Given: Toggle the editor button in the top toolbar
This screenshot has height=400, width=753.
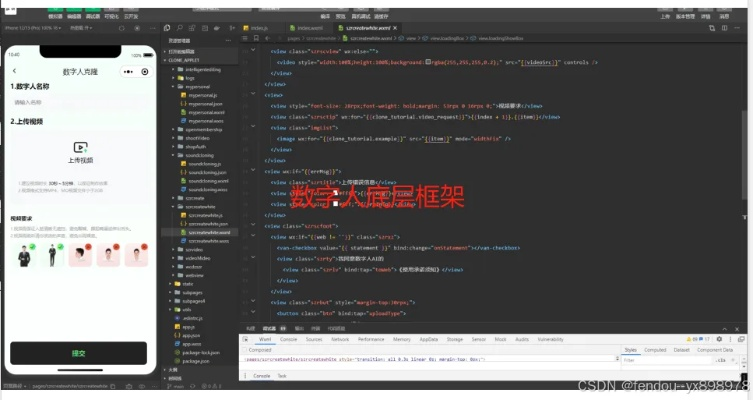Looking at the screenshot, I should (x=74, y=12).
